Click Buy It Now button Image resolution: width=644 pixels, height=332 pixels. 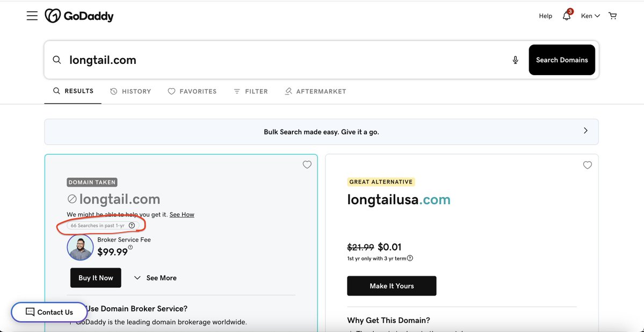point(96,278)
